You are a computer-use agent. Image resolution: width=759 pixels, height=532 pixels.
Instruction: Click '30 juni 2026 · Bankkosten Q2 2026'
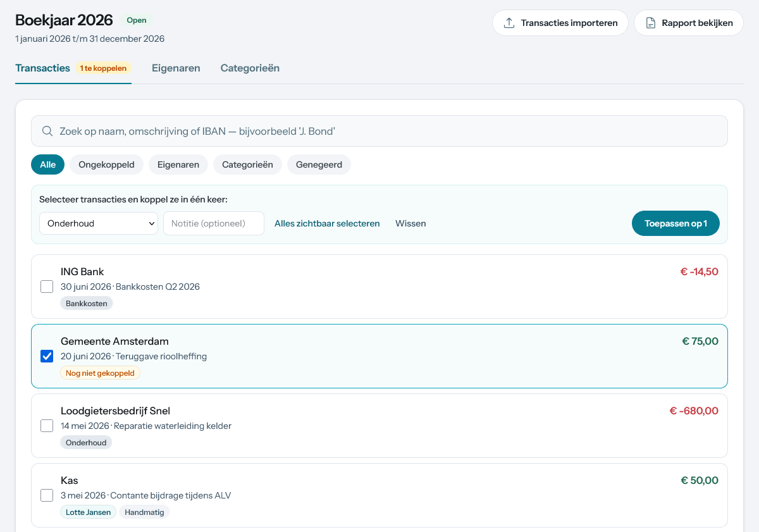130,287
